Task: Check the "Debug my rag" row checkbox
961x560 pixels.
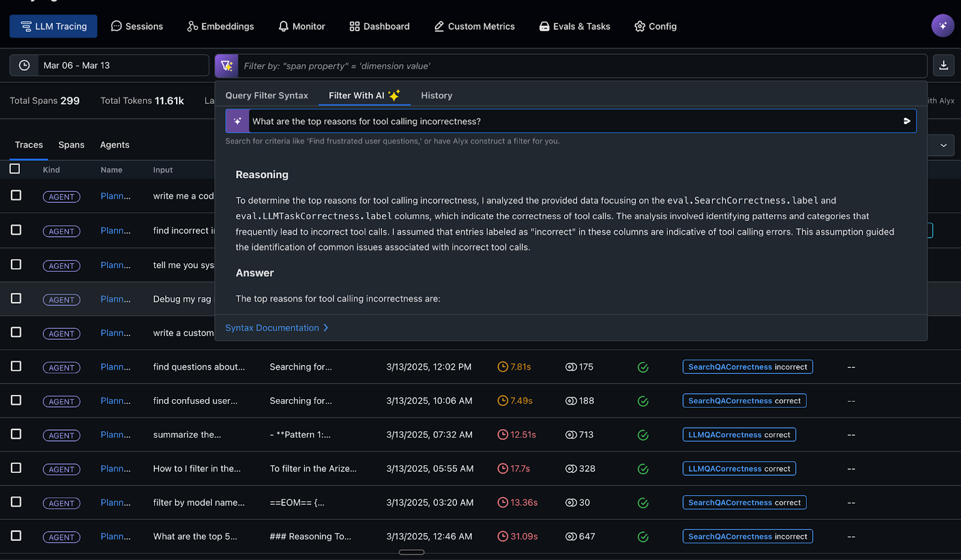Action: [x=16, y=298]
